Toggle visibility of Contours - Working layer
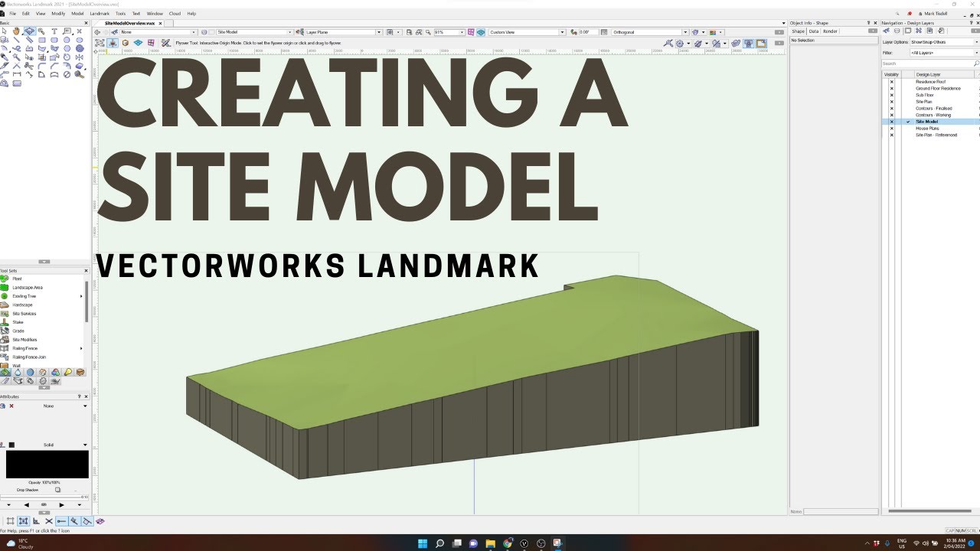 tap(891, 116)
